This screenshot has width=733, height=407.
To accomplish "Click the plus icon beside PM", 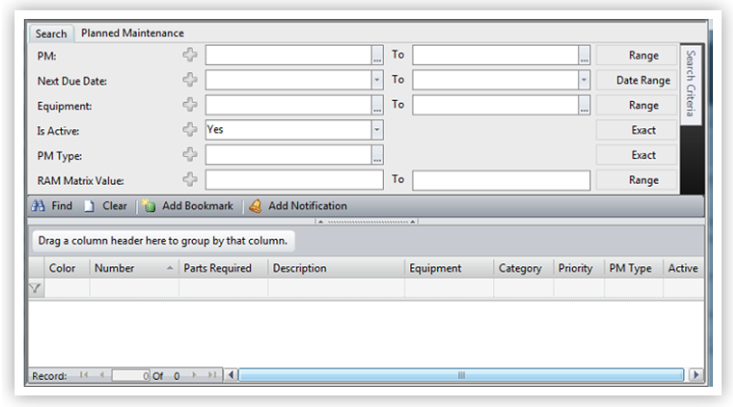I will pos(190,56).
